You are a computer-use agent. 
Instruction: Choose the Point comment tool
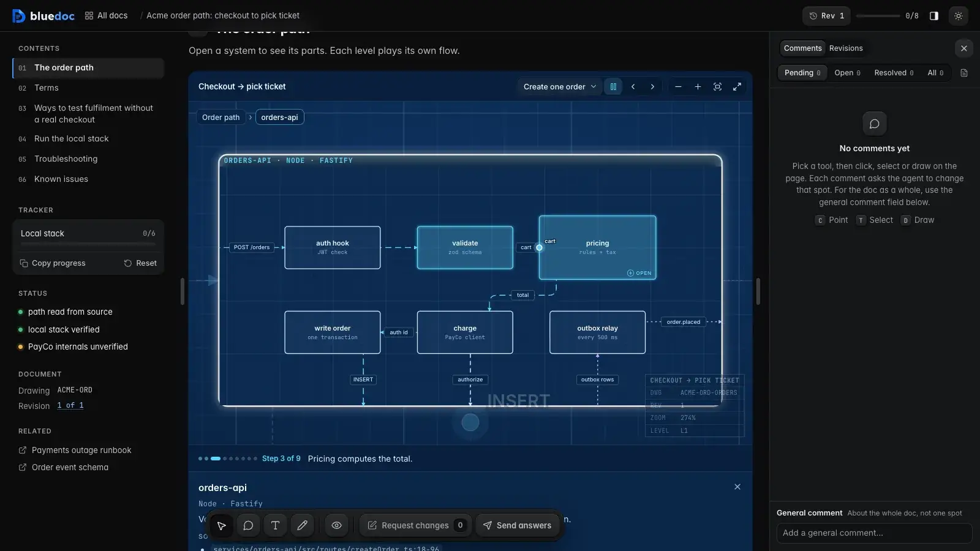coord(832,220)
